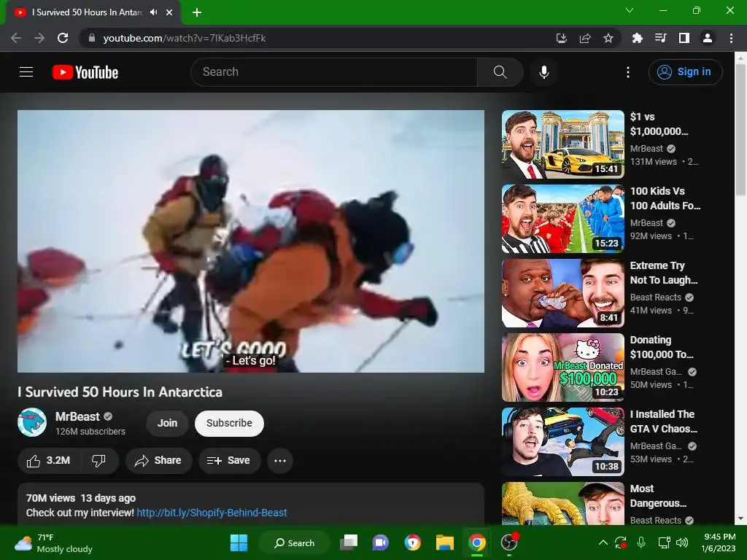747x560 pixels.
Task: Open Chrome three-dot menu
Action: click(x=731, y=38)
